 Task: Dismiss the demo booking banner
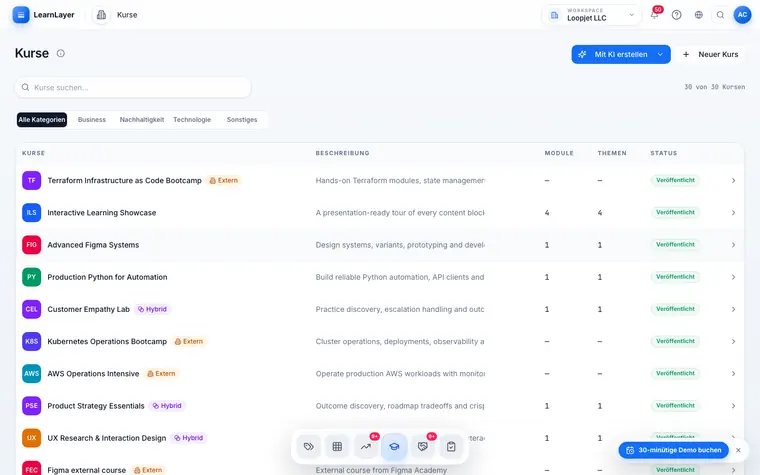[738, 450]
